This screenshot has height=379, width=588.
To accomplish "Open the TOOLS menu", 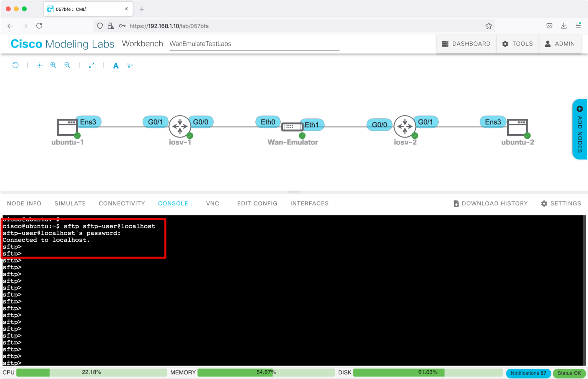I will pyautogui.click(x=518, y=44).
